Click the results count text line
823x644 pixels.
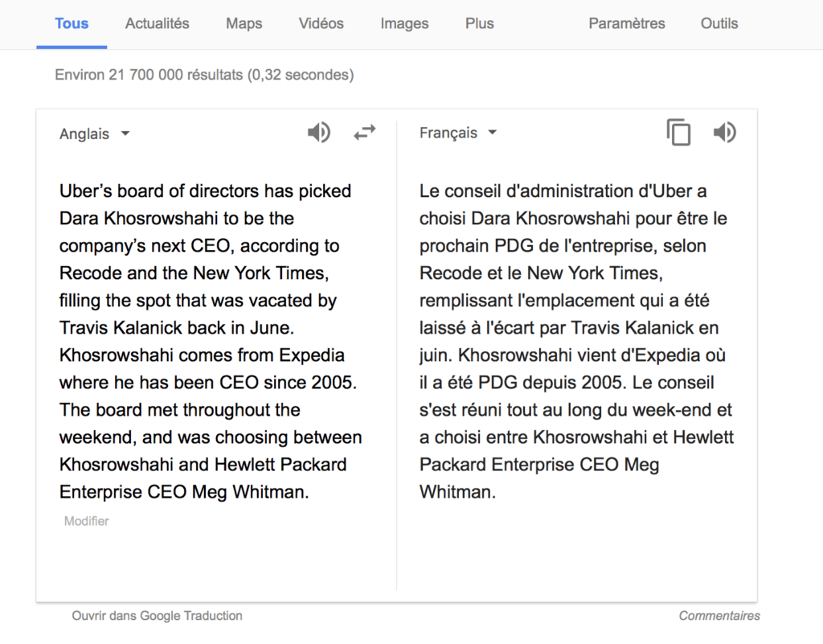[204, 75]
